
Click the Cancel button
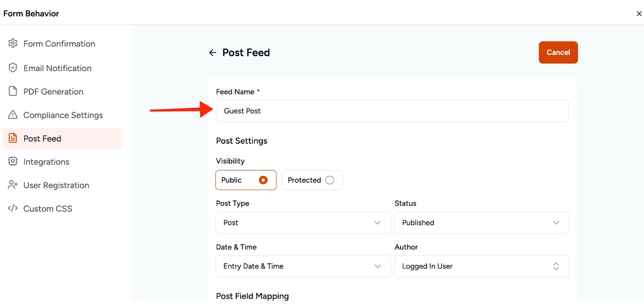[558, 52]
